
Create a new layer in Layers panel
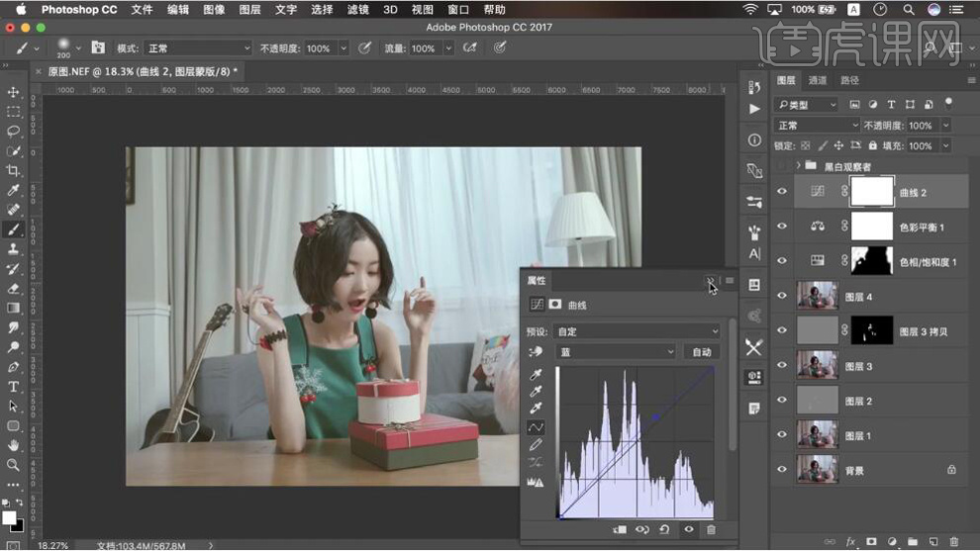(933, 542)
